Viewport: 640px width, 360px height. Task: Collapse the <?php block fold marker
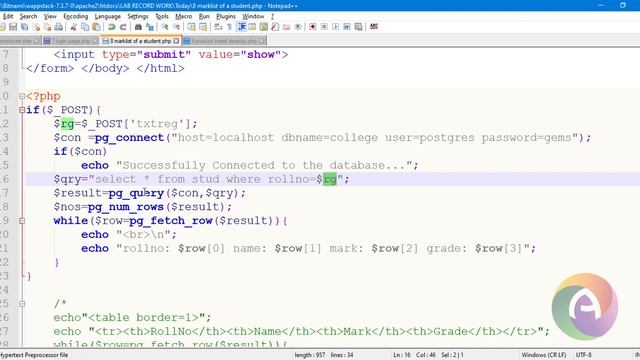pyautogui.click(x=22, y=96)
